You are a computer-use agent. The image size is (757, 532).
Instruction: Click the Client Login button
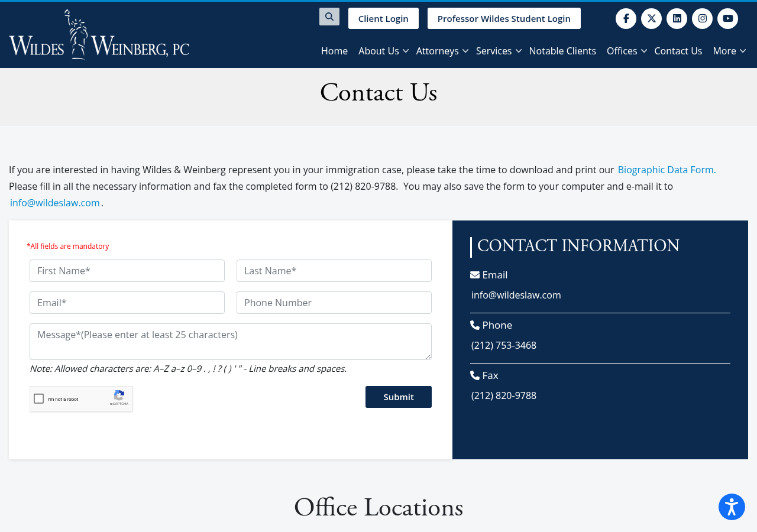383,18
